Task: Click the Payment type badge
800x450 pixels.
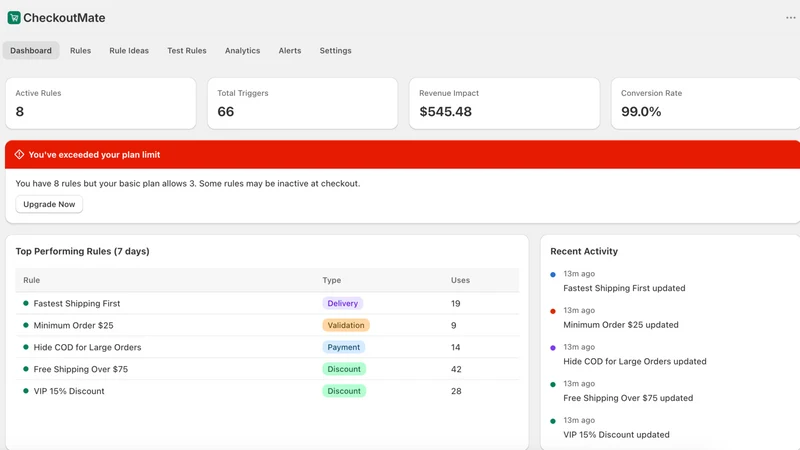Action: (343, 347)
